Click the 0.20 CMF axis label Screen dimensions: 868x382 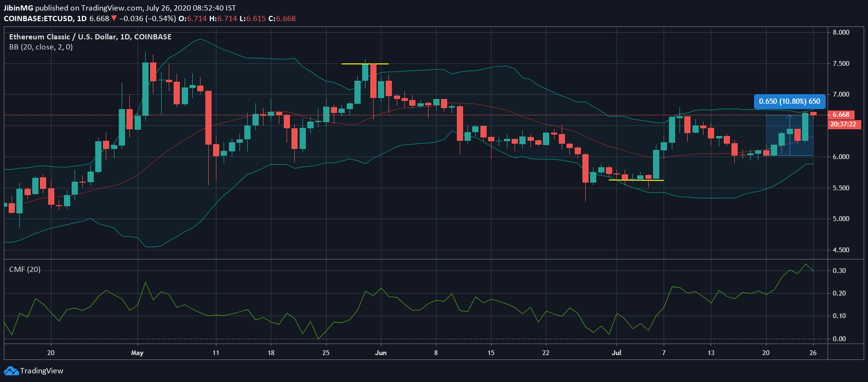[839, 294]
